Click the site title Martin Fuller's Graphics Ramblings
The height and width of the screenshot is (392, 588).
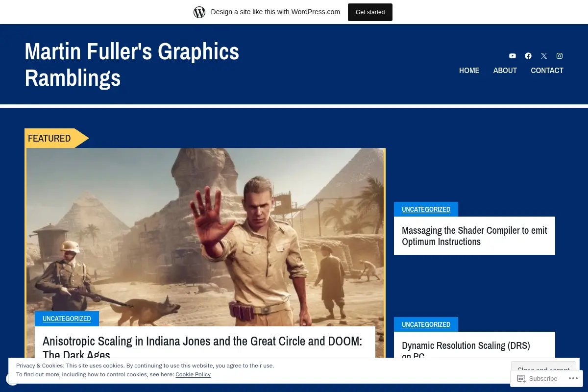pyautogui.click(x=132, y=65)
